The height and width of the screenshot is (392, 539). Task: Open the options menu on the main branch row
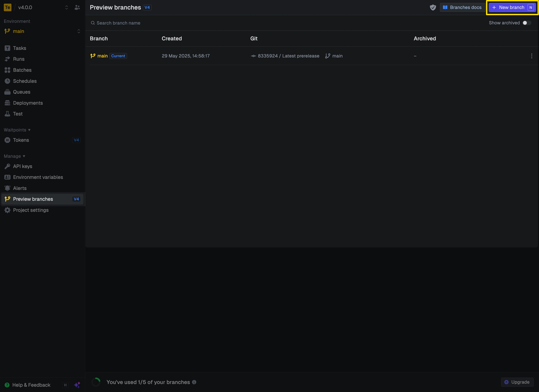click(532, 56)
